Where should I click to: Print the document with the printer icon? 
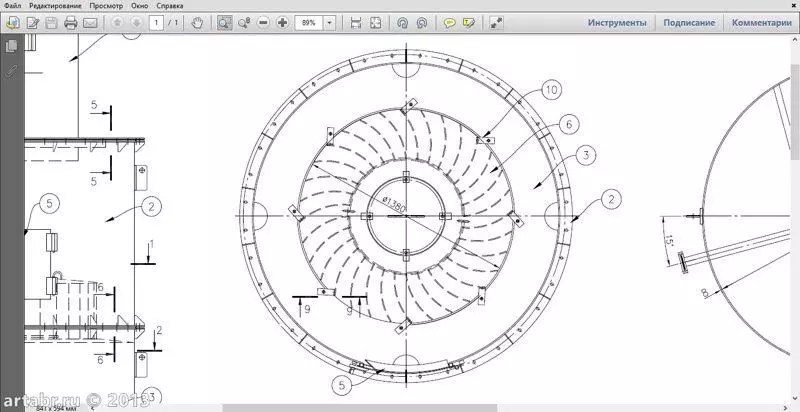tap(70, 23)
